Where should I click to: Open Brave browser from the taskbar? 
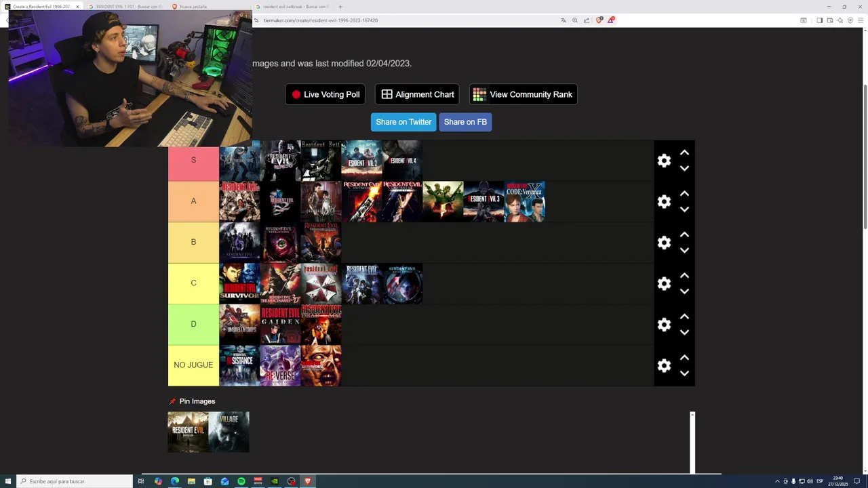[308, 481]
